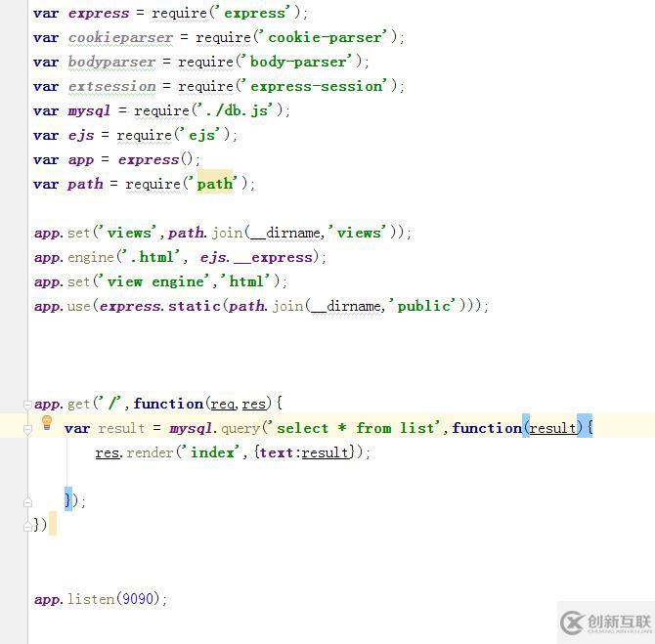Click the 'select * from list' query string

coord(355,428)
